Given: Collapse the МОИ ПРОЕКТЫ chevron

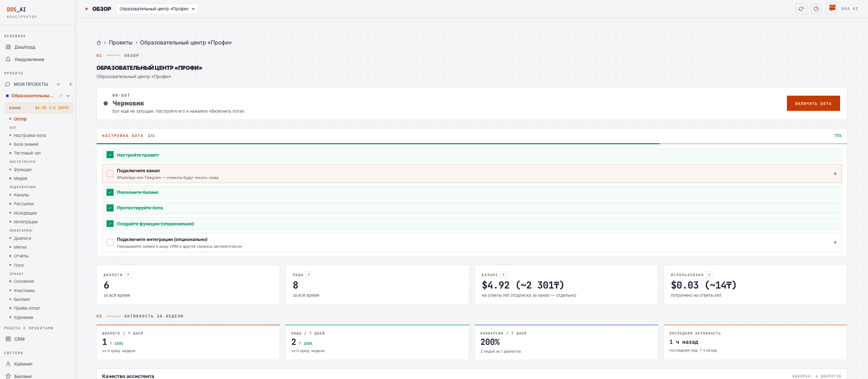Looking at the screenshot, I should [58, 84].
